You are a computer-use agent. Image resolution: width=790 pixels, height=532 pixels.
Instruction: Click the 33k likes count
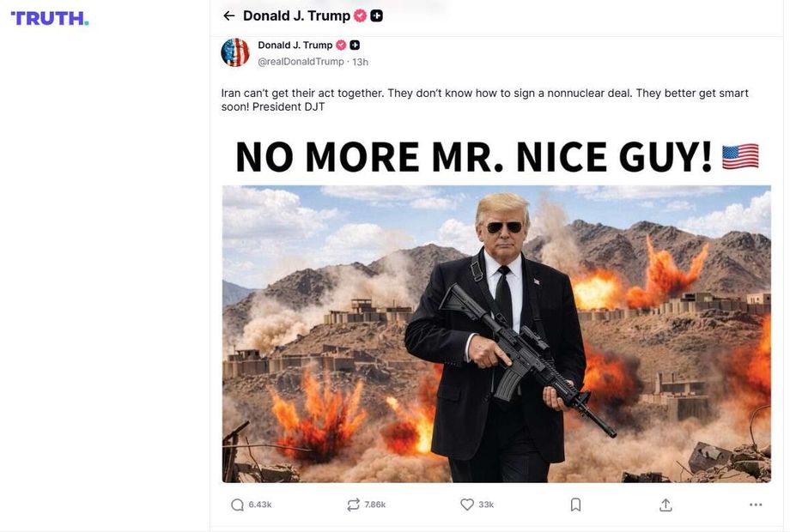pyautogui.click(x=486, y=505)
